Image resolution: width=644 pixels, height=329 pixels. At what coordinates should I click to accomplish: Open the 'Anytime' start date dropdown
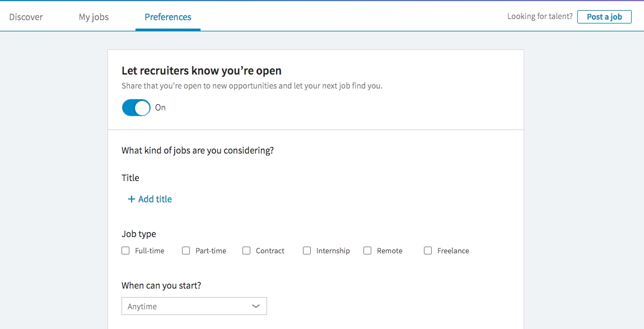[194, 306]
